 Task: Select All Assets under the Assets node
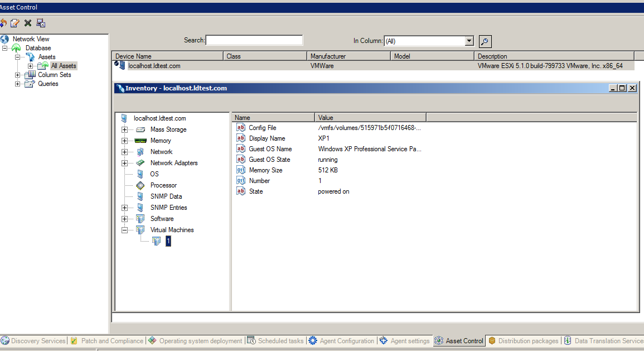point(62,65)
